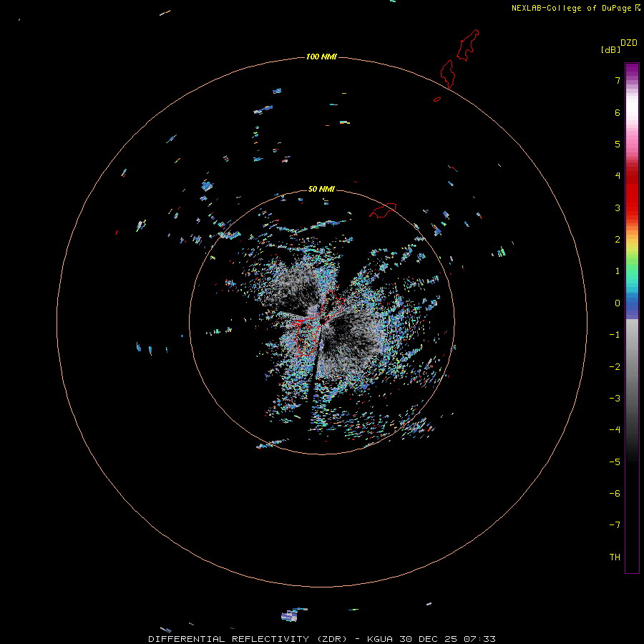Image resolution: width=644 pixels, height=644 pixels.
Task: Click the -3 value on color scale
Action: [x=615, y=399]
